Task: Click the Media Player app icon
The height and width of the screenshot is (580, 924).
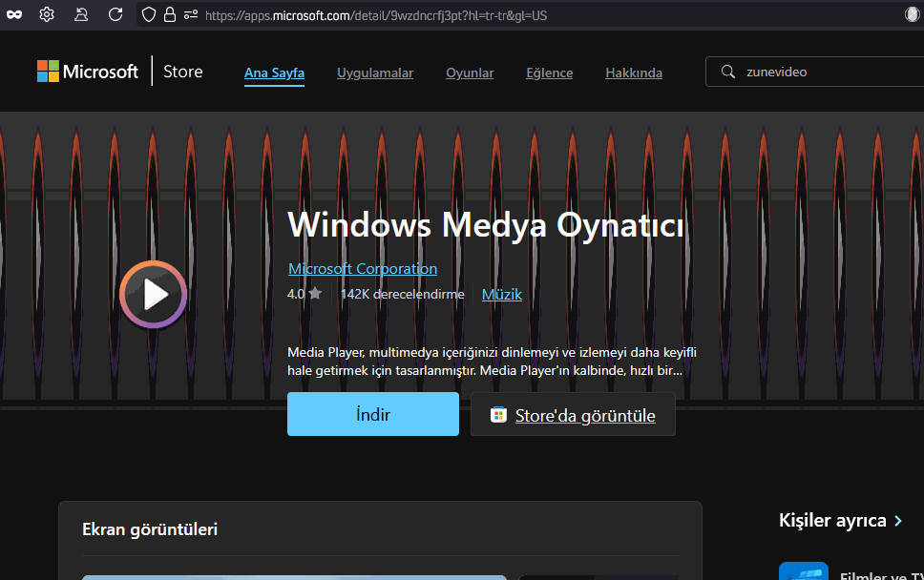Action: coord(154,294)
